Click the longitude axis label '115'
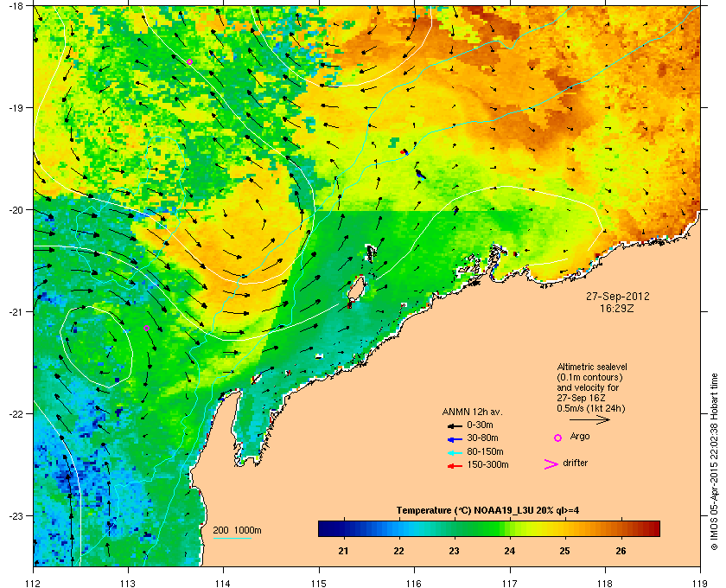This screenshot has height=588, width=726. coord(319,583)
